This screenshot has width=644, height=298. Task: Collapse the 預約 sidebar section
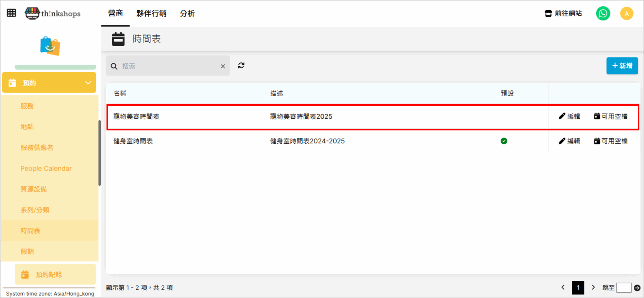click(88, 83)
